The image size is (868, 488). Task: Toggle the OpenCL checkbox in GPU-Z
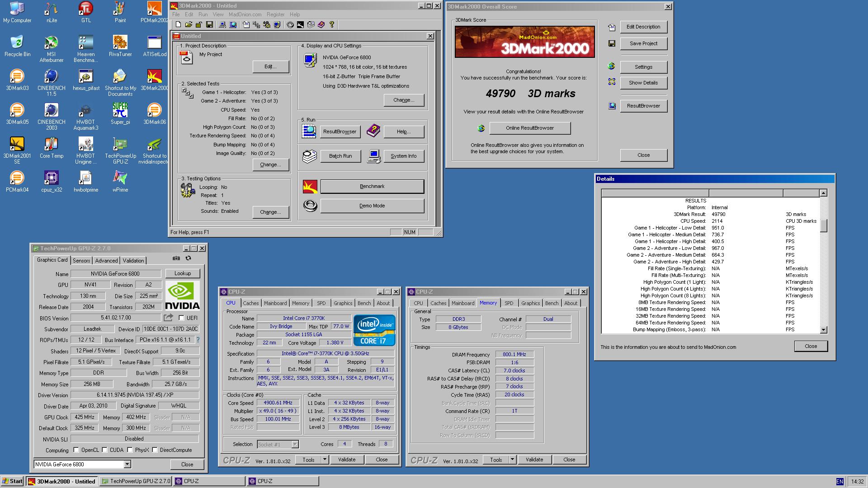pos(76,450)
